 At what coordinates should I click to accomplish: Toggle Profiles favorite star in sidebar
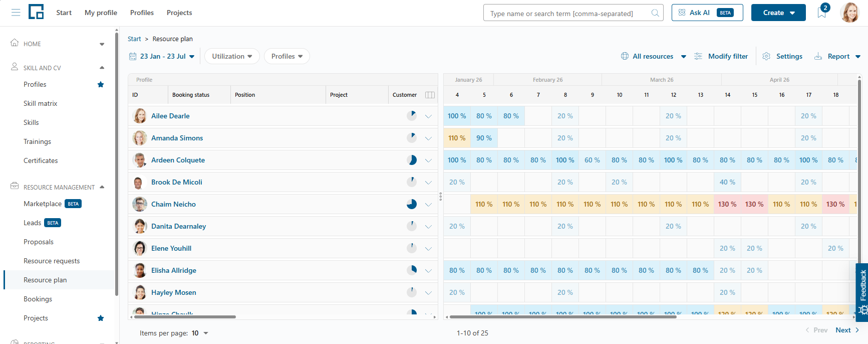(x=101, y=84)
